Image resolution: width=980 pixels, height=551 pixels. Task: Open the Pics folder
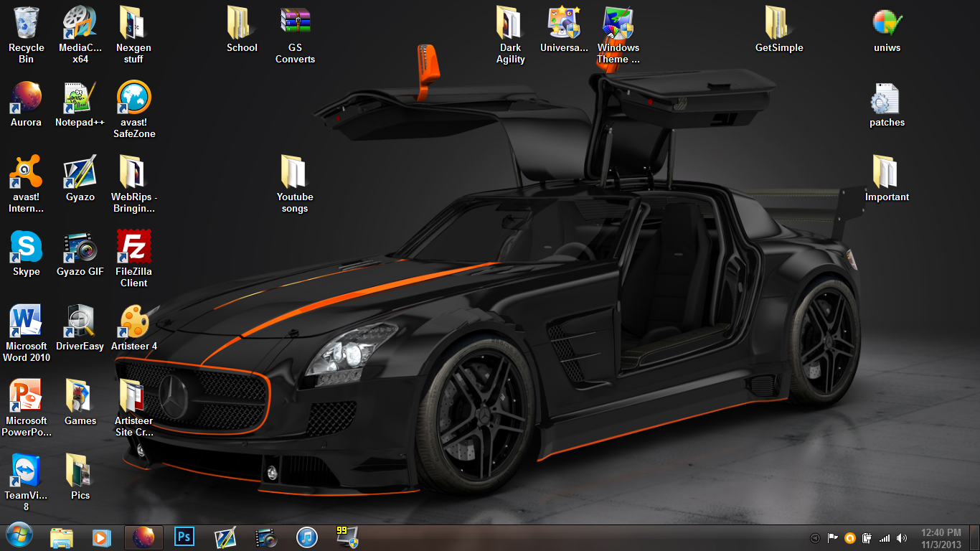point(80,476)
